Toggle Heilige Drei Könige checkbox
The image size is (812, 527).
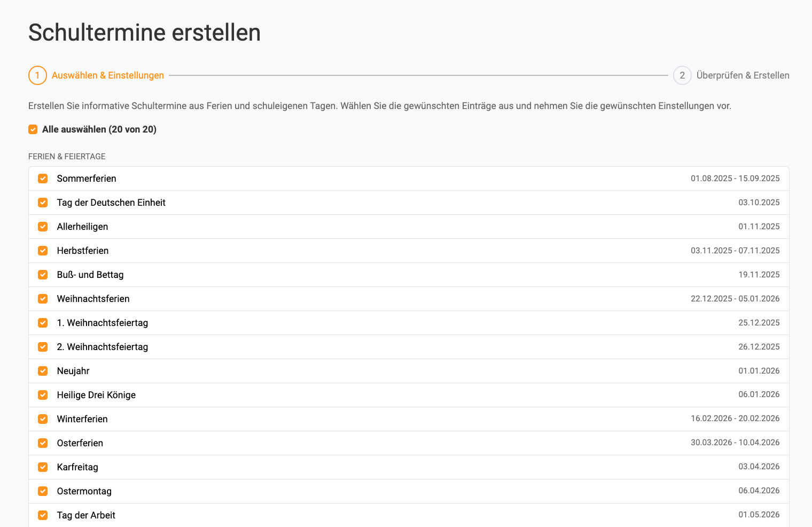click(43, 395)
